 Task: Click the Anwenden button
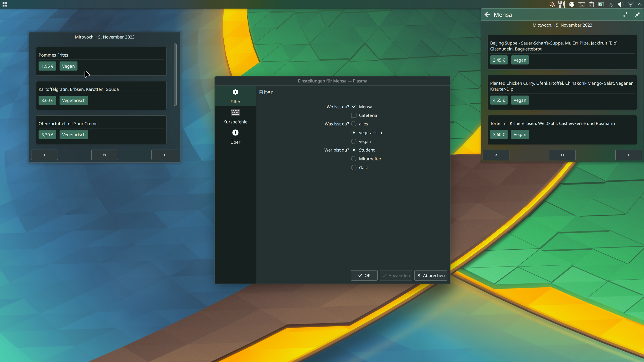[396, 275]
